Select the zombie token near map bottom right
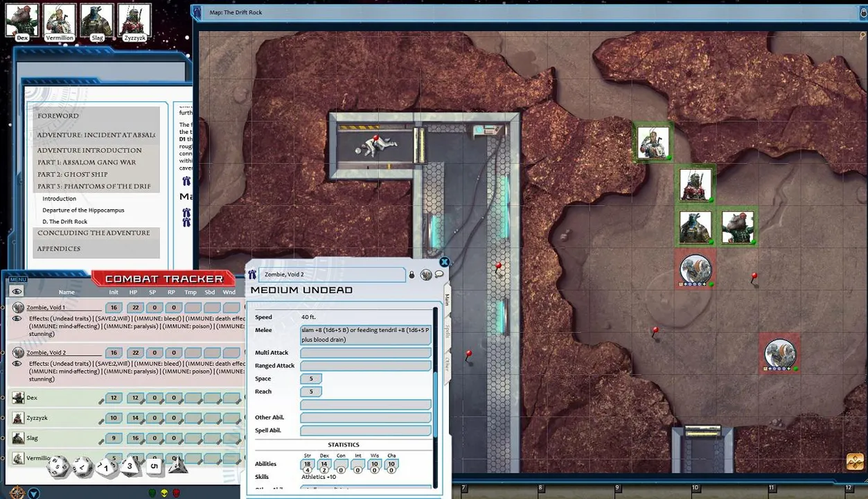The image size is (868, 499). [780, 354]
